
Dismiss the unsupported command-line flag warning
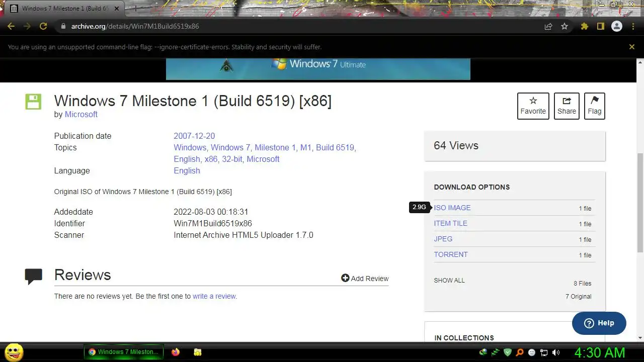(x=632, y=47)
